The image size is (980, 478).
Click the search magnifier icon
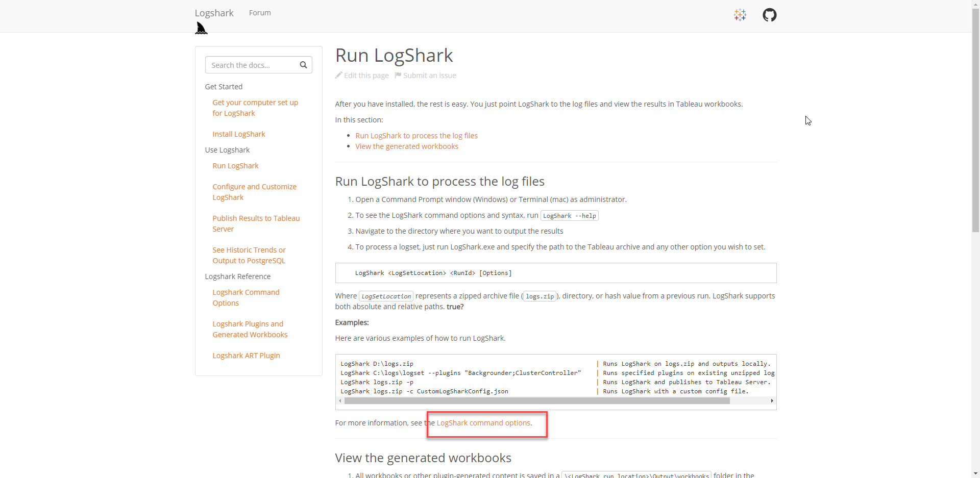point(303,65)
